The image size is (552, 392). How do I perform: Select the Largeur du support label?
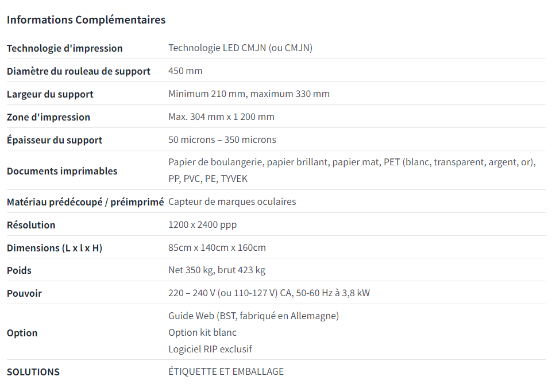tap(50, 94)
